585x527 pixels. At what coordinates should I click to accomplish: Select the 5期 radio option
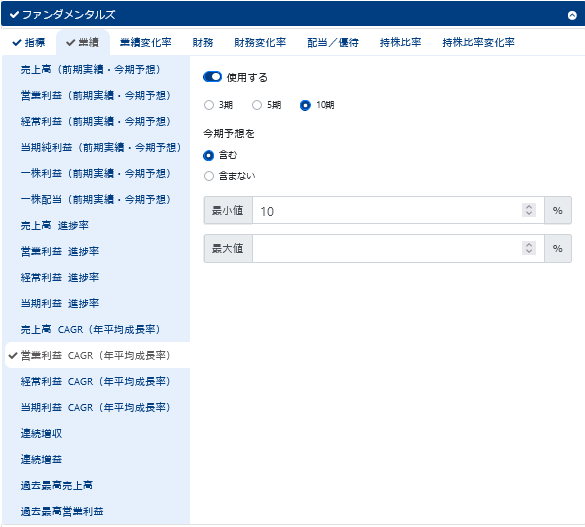(257, 105)
